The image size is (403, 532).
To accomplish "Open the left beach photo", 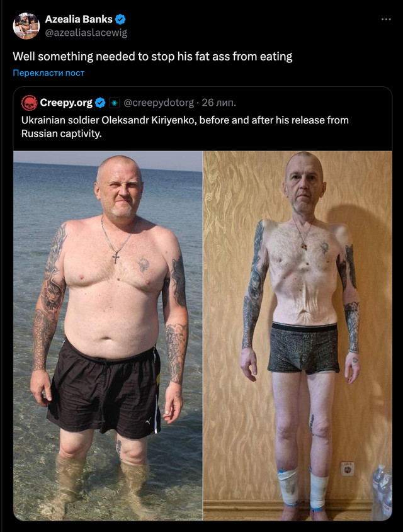I will tap(108, 336).
